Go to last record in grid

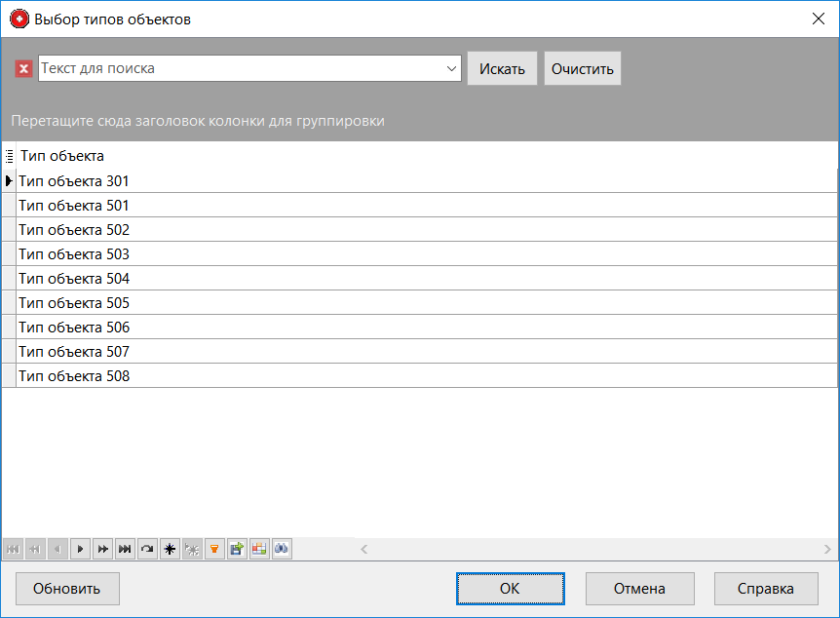[125, 550]
